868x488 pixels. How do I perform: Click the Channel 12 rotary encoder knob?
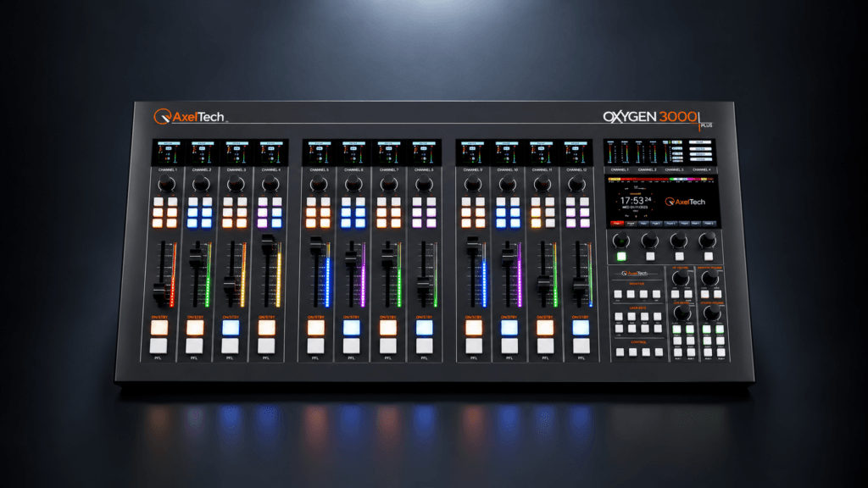pos(576,184)
